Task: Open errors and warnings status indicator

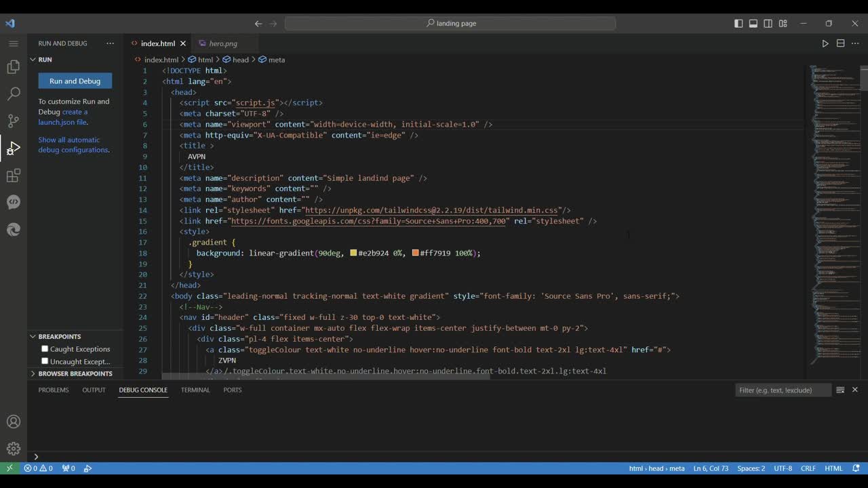Action: pyautogui.click(x=38, y=468)
